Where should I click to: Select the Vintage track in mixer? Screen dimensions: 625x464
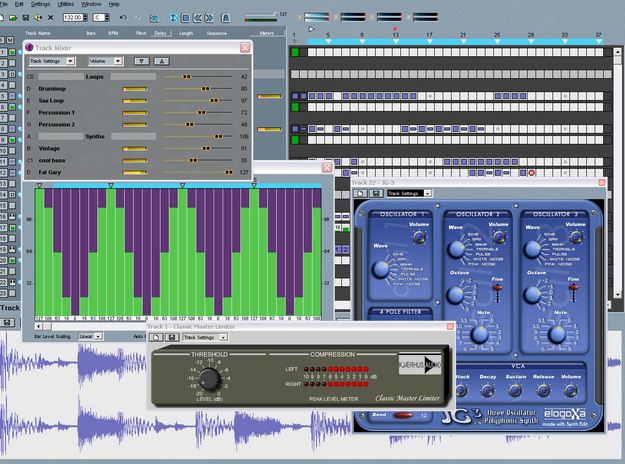49,148
